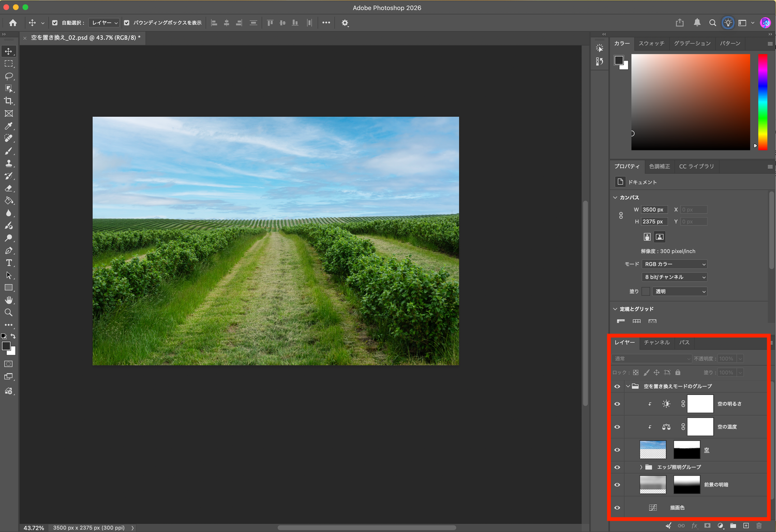Open the 透明 fill dropdown
The height and width of the screenshot is (532, 776).
(680, 292)
